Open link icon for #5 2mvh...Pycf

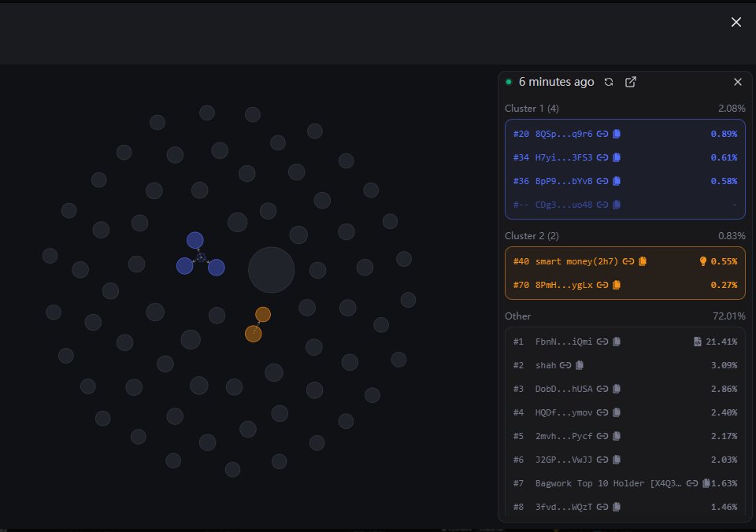(602, 436)
